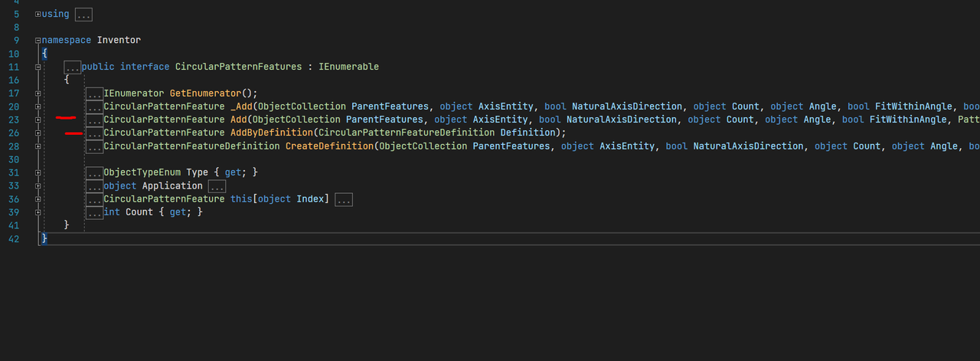980x361 pixels.
Task: Select the 'Inventor' namespace name
Action: tap(119, 41)
